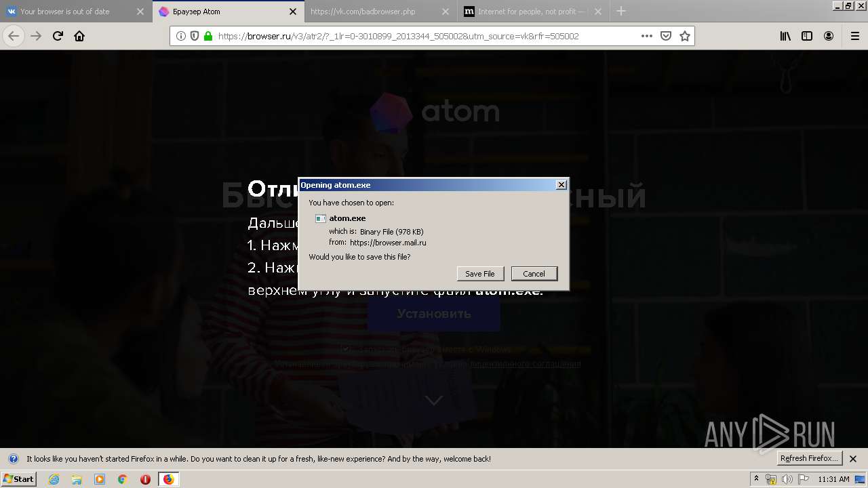The image size is (868, 488).
Task: Launch Opera from taskbar
Action: click(145, 479)
